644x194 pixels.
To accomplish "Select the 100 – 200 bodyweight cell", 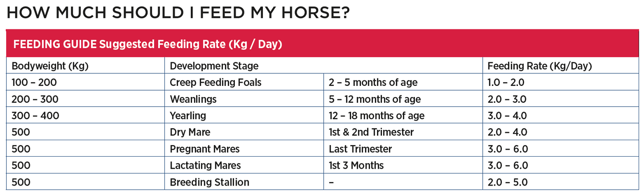I will (x=34, y=82).
